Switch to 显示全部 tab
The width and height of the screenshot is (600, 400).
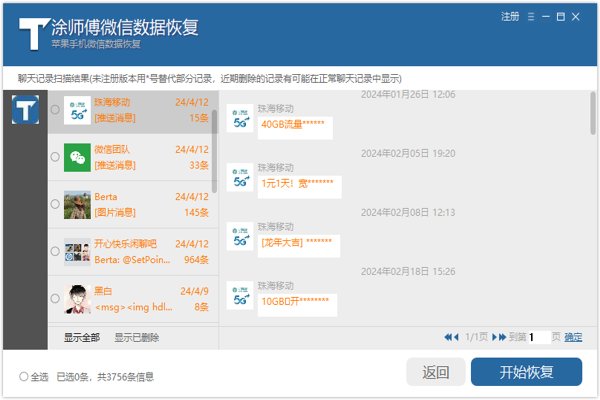(82, 337)
